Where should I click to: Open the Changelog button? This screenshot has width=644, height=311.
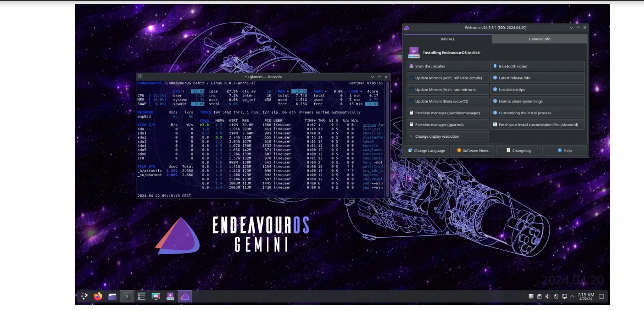[519, 150]
